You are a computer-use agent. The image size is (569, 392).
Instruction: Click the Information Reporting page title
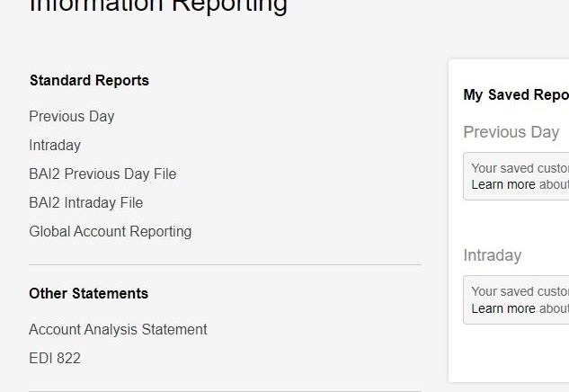click(158, 5)
